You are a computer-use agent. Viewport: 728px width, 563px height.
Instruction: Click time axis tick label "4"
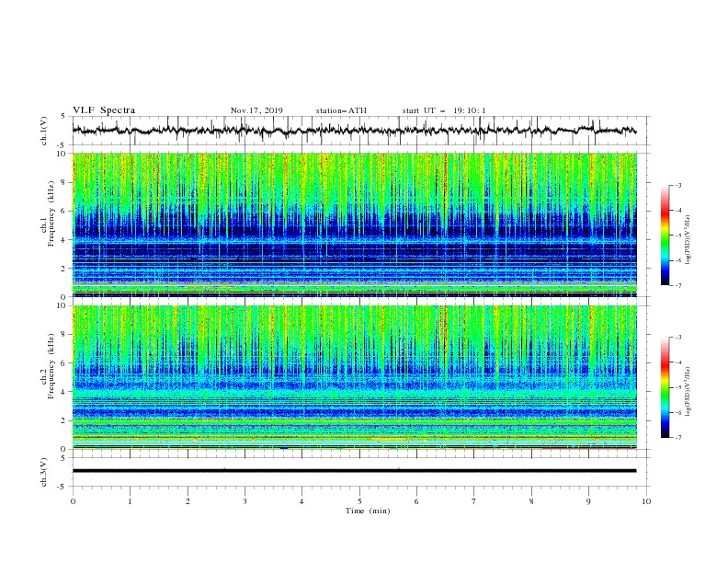[301, 501]
